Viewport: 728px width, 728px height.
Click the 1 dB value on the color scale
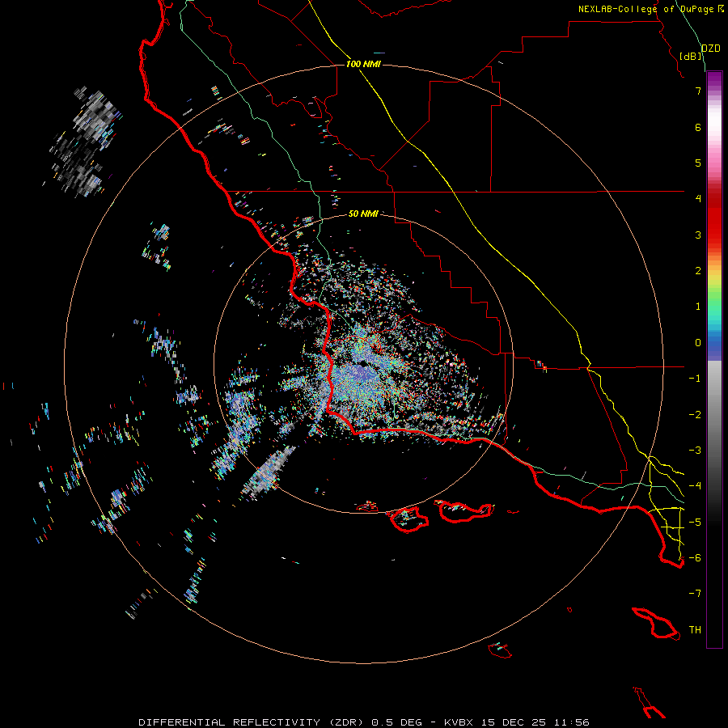pos(698,307)
